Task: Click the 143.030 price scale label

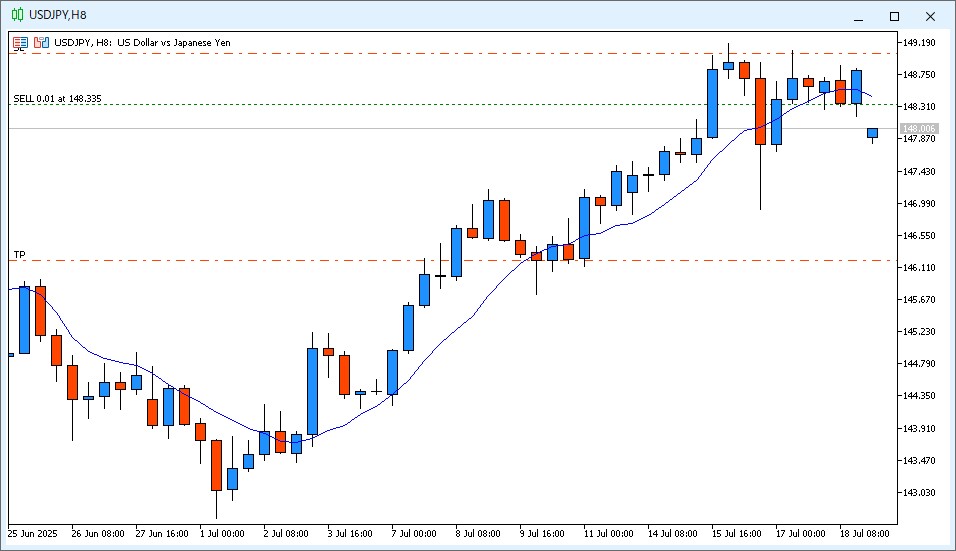Action: pos(919,492)
